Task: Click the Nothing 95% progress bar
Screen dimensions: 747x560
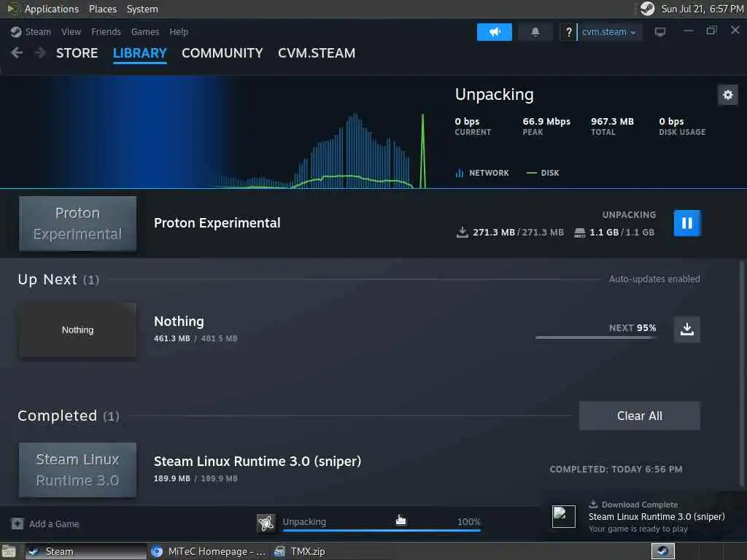Action: pyautogui.click(x=595, y=338)
